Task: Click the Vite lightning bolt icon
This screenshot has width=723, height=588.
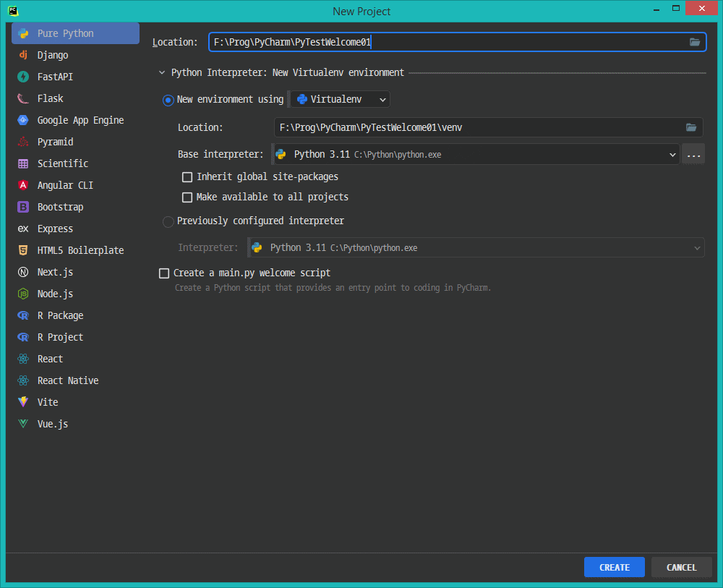Action: 23,401
